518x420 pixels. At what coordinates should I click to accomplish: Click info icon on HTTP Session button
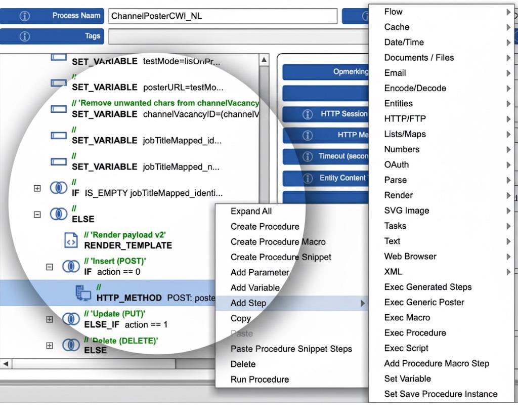(307, 114)
